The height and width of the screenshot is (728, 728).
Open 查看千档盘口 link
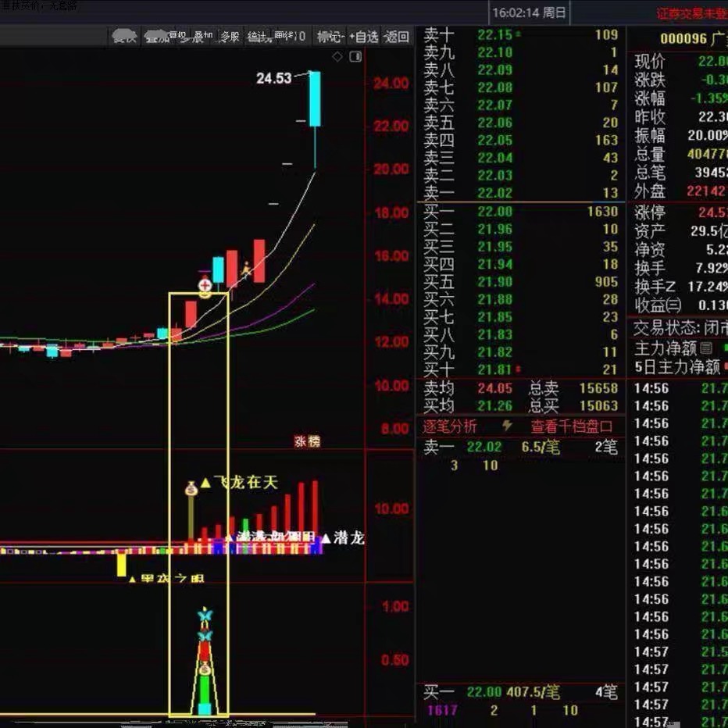(573, 426)
